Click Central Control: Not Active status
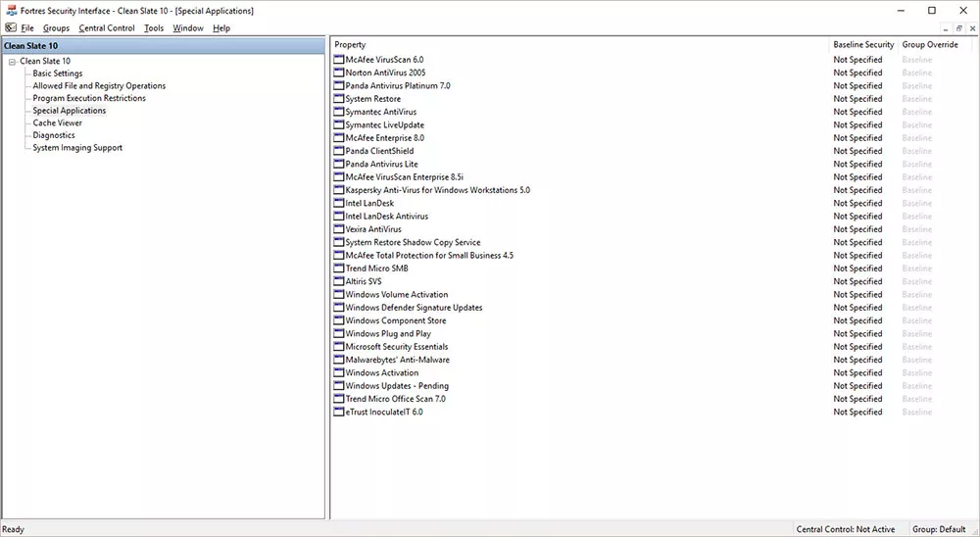 (845, 529)
